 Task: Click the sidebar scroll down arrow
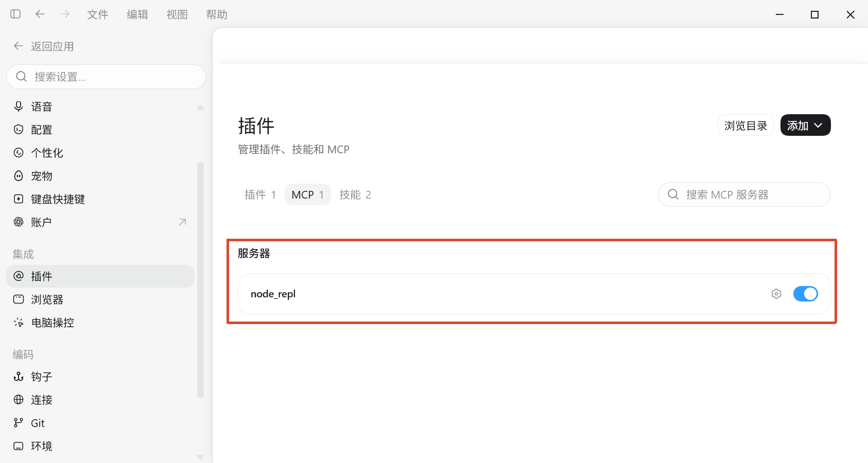(200, 457)
